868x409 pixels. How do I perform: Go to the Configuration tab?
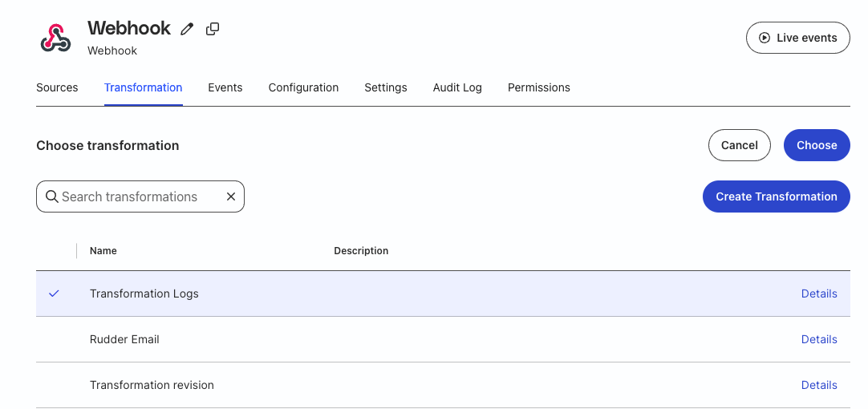303,87
